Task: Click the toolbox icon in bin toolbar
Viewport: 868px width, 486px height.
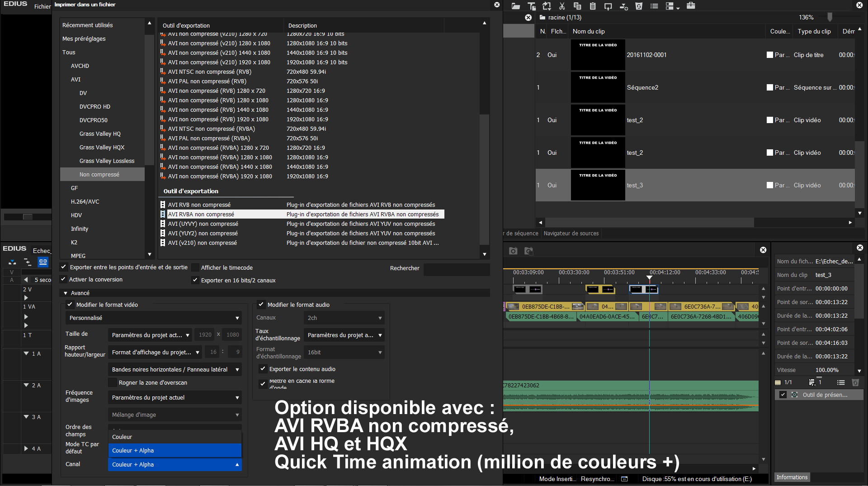Action: [x=690, y=6]
